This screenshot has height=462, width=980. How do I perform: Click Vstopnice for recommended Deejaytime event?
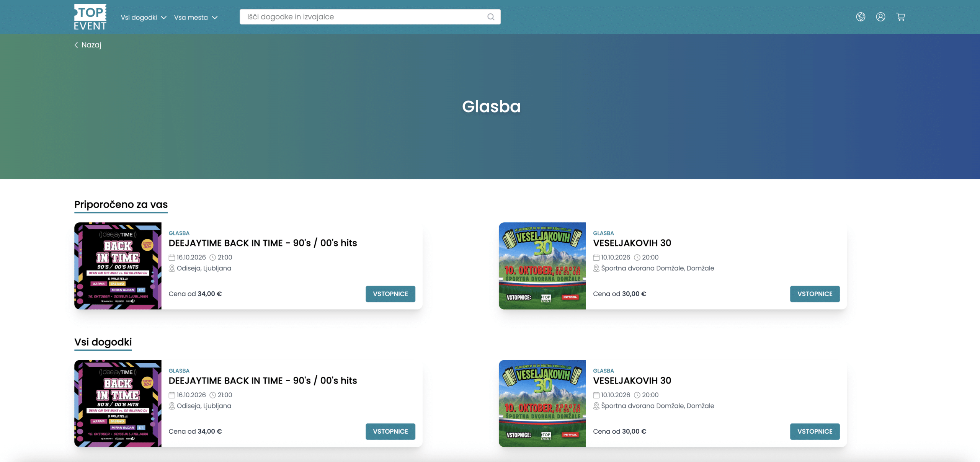coord(390,294)
